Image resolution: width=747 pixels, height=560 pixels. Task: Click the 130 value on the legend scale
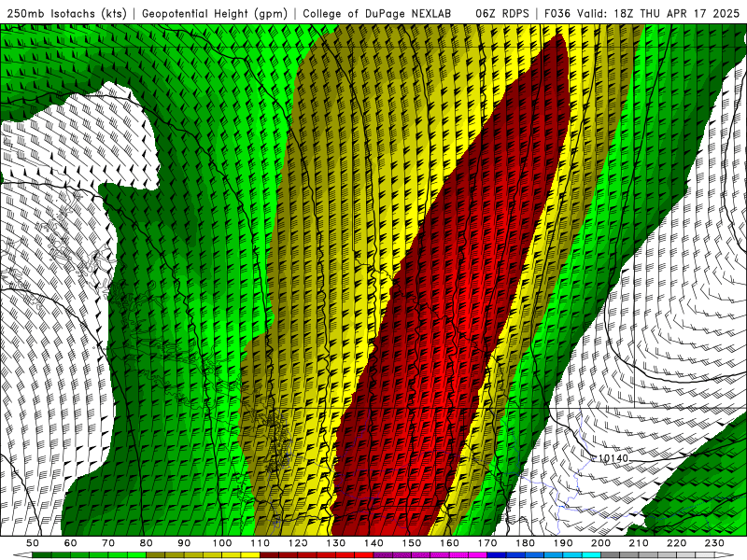pos(335,543)
